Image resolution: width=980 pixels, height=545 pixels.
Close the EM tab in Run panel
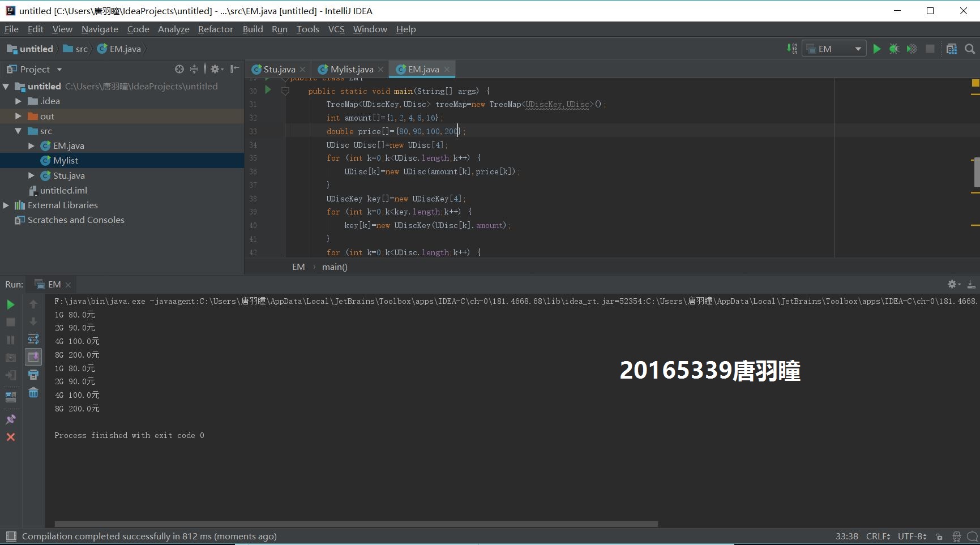68,285
